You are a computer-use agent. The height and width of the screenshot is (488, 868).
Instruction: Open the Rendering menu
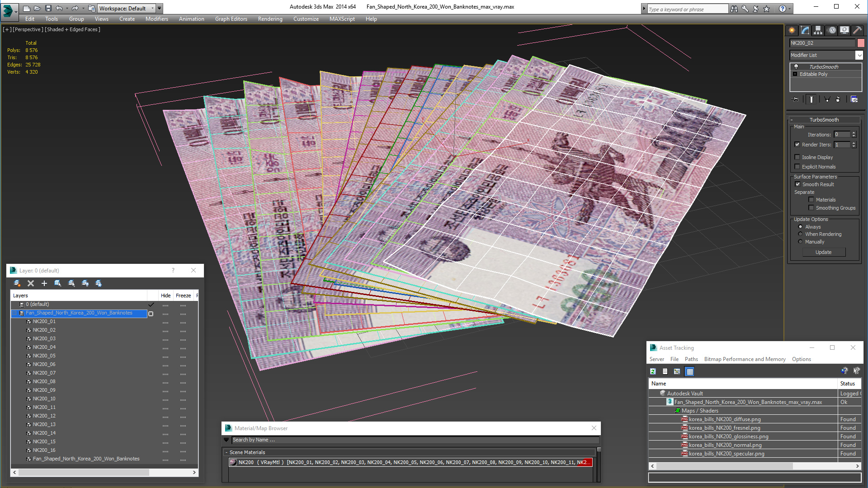pyautogui.click(x=270, y=19)
